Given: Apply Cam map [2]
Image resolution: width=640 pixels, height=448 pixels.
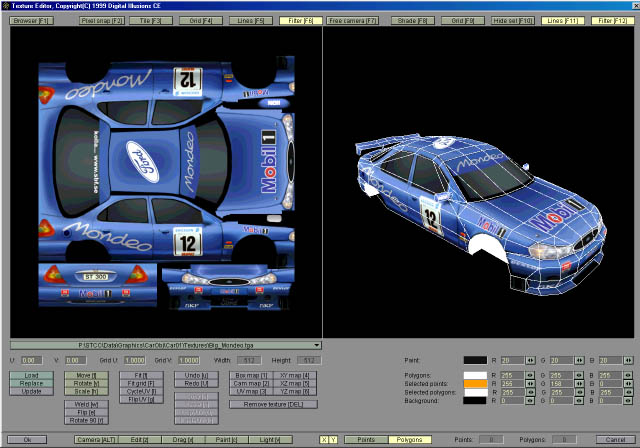Looking at the screenshot, I should point(251,384).
